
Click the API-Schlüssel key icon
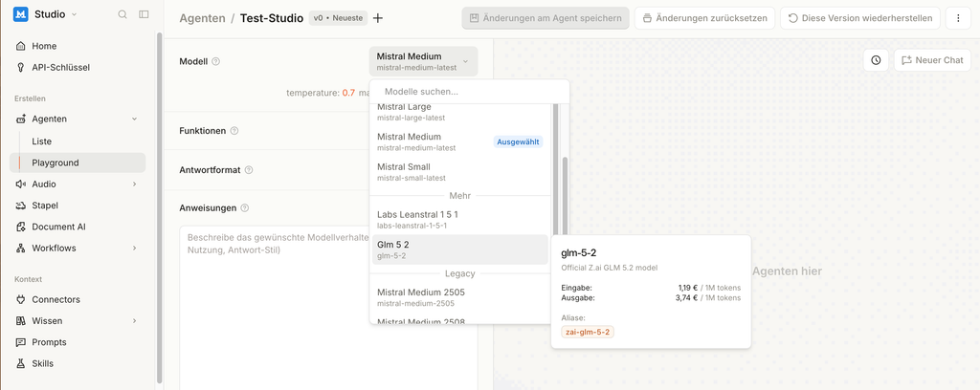pos(21,68)
